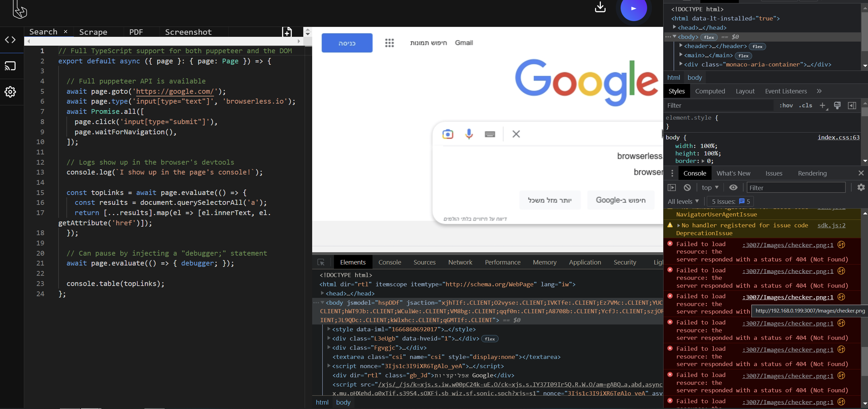Click the console Filter input field
The width and height of the screenshot is (868, 409).
click(x=796, y=187)
